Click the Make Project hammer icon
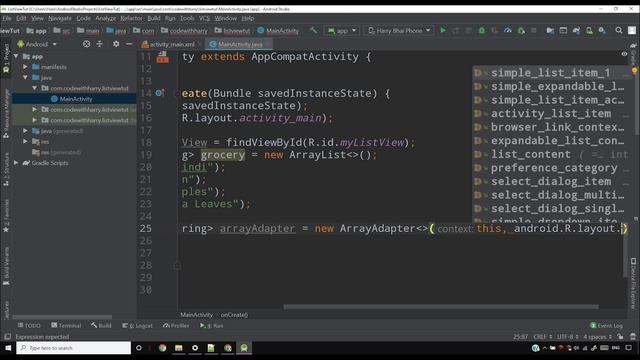Screen dimensions: 640x360 (x=313, y=30)
